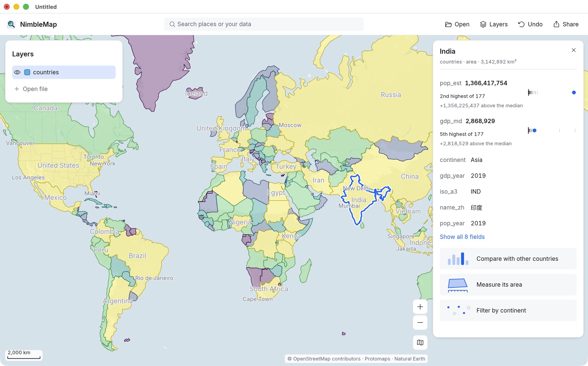Image resolution: width=588 pixels, height=366 pixels.
Task: Click the Layers panel heading
Action: [x=23, y=54]
